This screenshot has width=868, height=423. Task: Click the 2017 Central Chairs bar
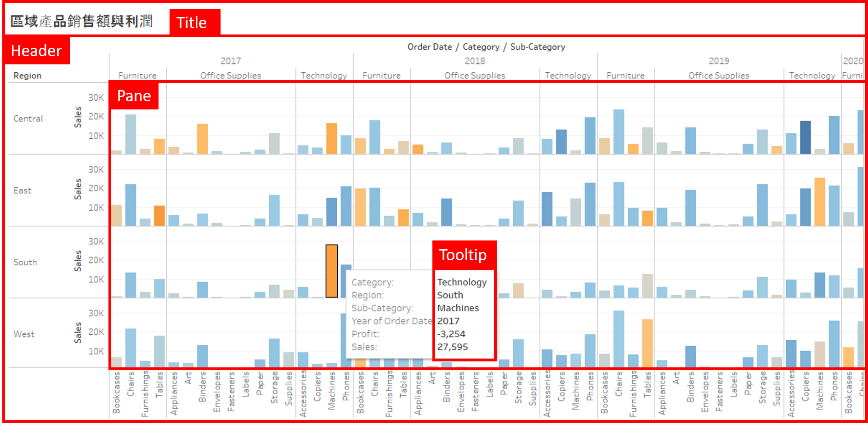click(x=130, y=134)
